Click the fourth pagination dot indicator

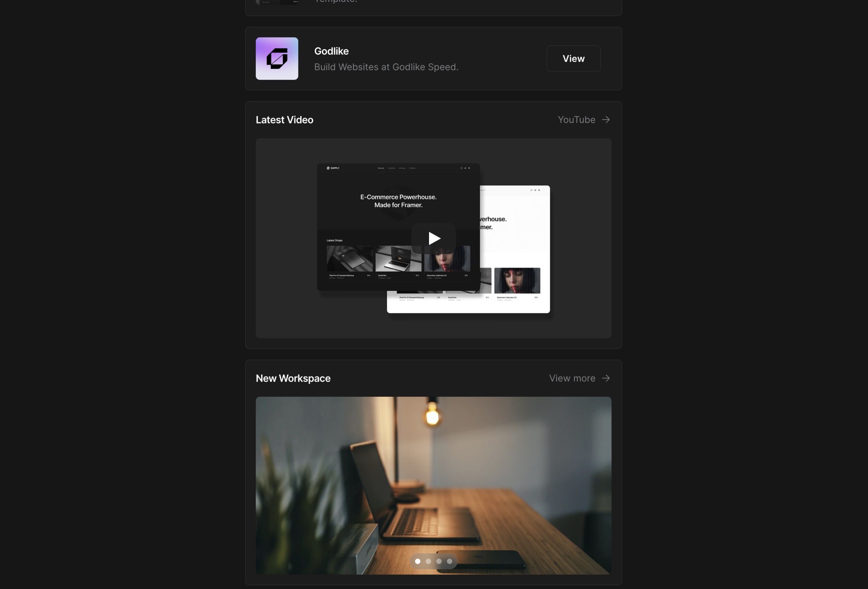pos(449,561)
